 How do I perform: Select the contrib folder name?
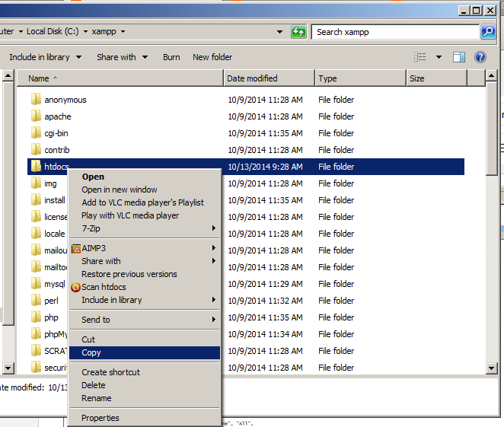(x=57, y=150)
